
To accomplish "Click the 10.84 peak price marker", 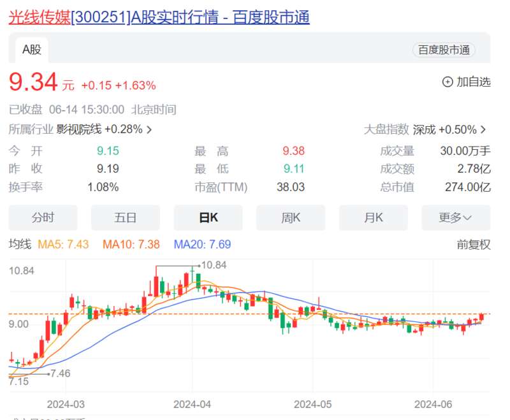I will click(215, 265).
